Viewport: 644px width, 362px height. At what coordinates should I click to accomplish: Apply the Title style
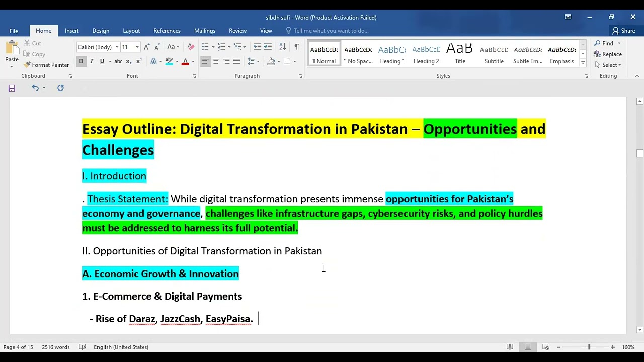(460, 54)
